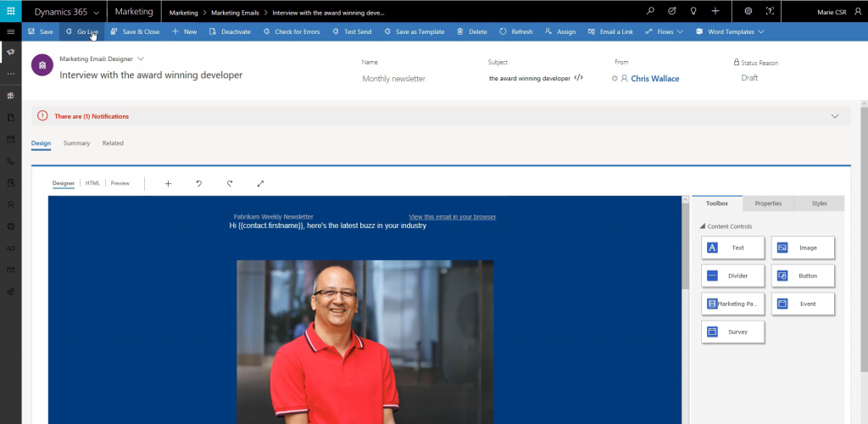The width and height of the screenshot is (868, 424).
Task: Click the plus quick create icon
Action: 715,11
